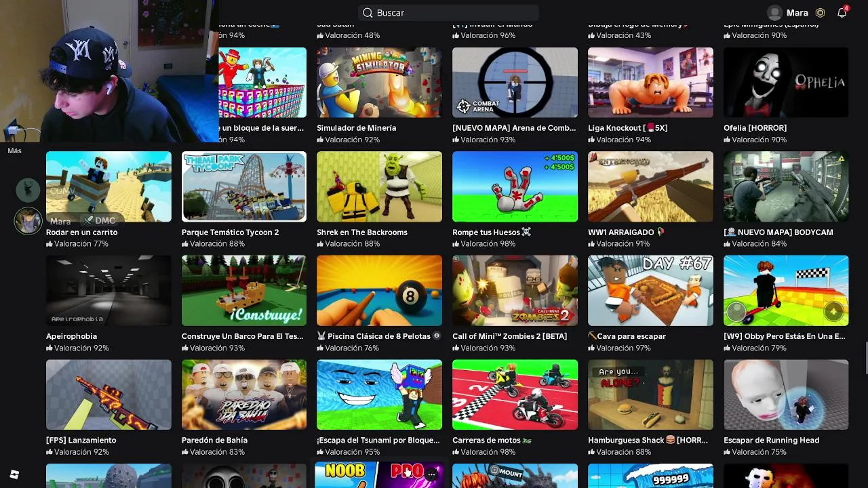Open the Call of Mini Zombies 2 thumbnail
868x488 pixels.
tap(515, 291)
